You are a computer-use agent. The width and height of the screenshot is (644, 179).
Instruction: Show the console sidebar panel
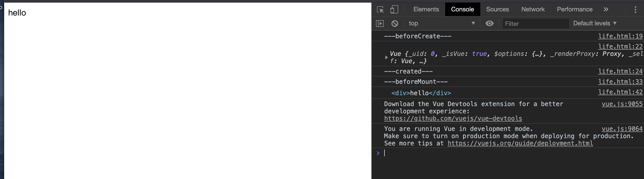click(x=380, y=24)
